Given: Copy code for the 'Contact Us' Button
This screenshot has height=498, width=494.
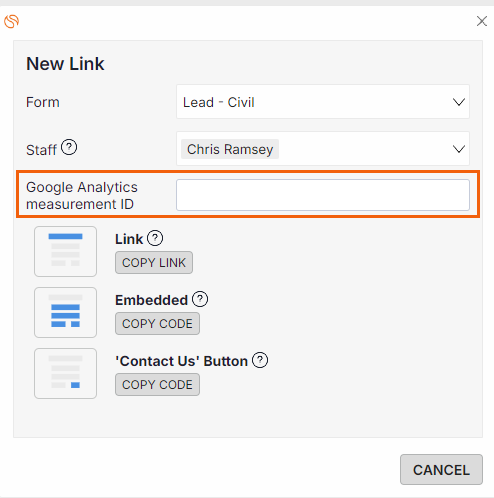Looking at the screenshot, I should tap(157, 385).
